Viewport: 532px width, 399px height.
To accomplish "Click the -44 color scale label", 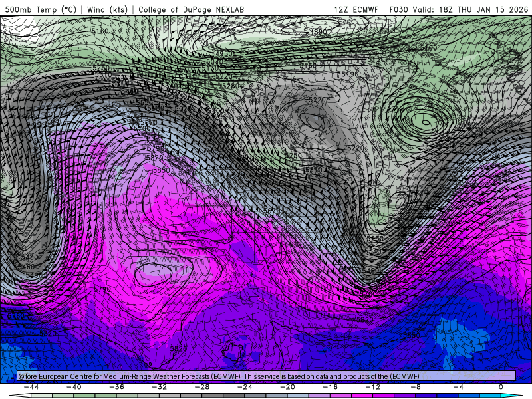I will pos(31,387).
